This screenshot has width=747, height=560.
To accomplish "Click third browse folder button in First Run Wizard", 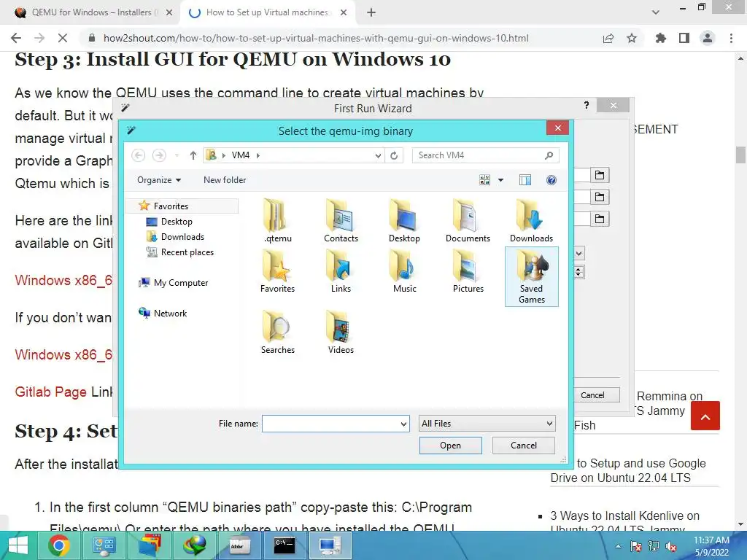I will click(600, 219).
